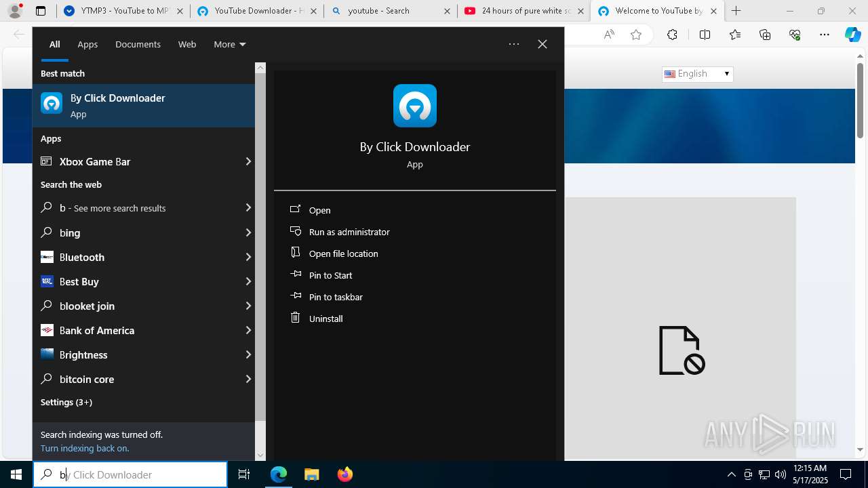The image size is (868, 488).
Task: Switch to the Web search tab
Action: (x=187, y=44)
